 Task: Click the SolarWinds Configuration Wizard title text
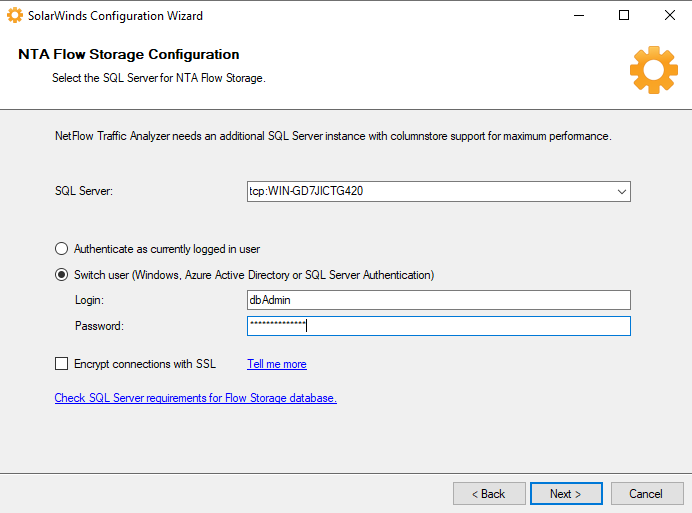(115, 16)
